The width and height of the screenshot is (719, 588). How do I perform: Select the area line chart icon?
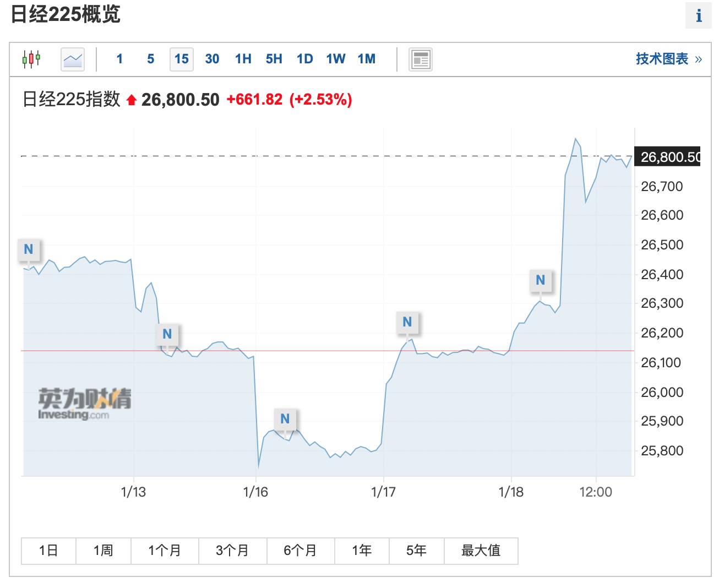pos(73,59)
